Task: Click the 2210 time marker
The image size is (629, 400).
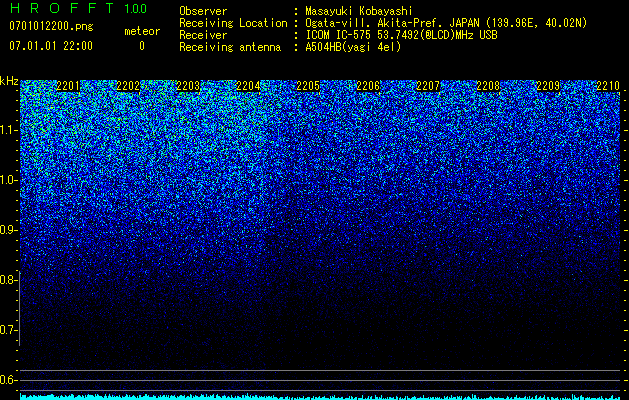Action: 608,85
